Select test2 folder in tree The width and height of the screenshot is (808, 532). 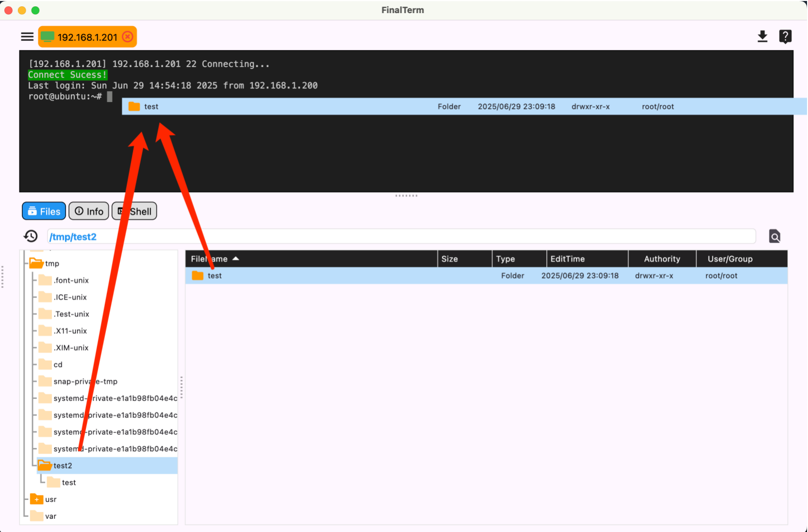point(107,465)
